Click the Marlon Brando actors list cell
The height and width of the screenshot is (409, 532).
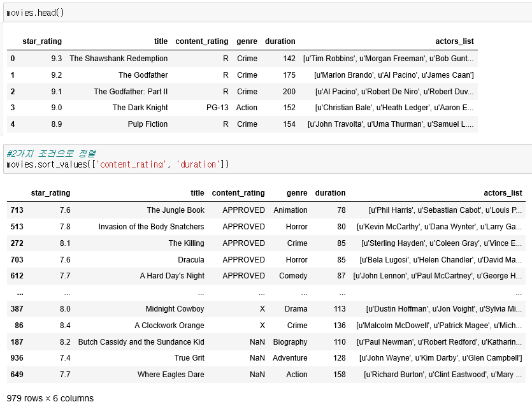[x=394, y=75]
